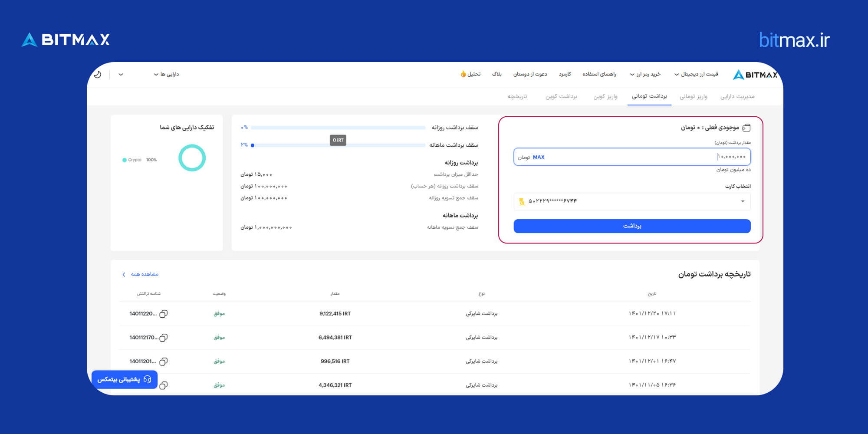Image resolution: width=868 pixels, height=434 pixels.
Task: Click the مقدار column header
Action: [x=335, y=294]
